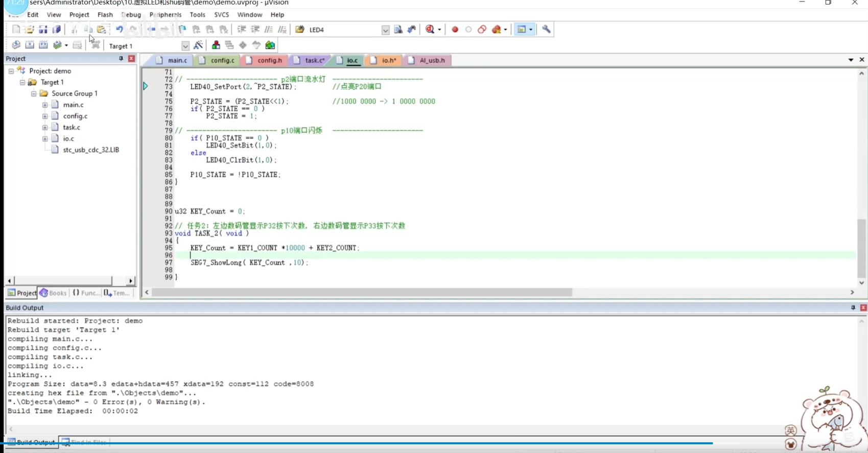Start the debug session icon
The image size is (868, 453).
pos(430,30)
